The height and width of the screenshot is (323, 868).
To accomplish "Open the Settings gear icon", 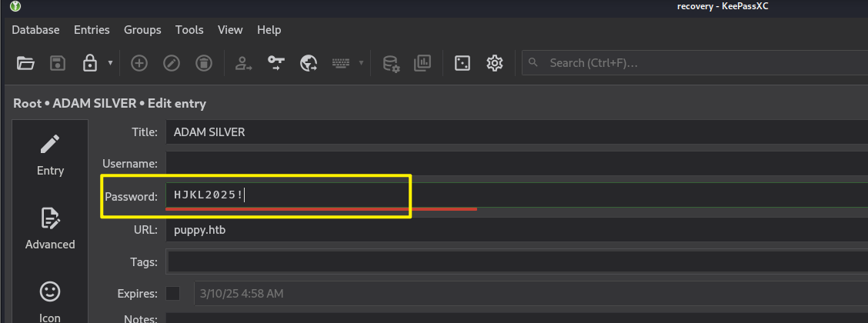I will (x=494, y=63).
